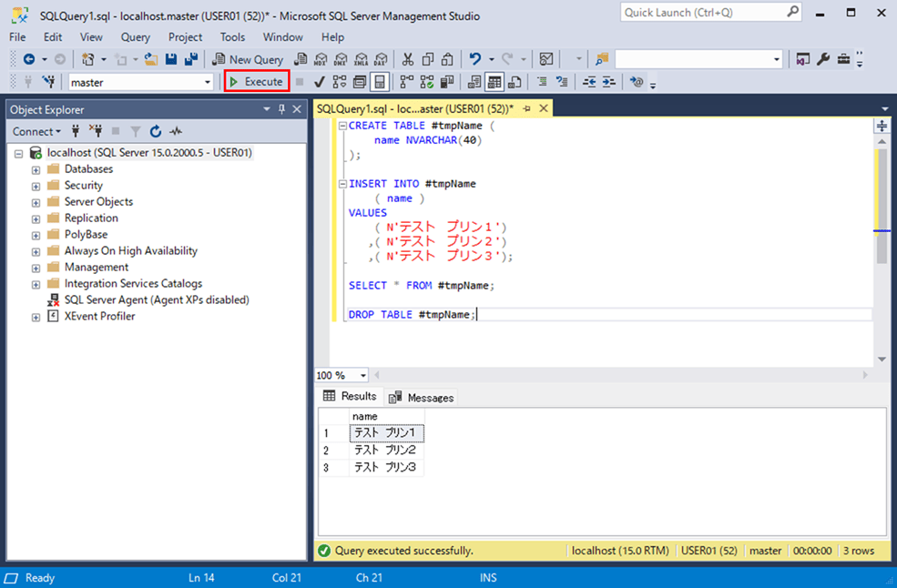
Task: Click the Analysis Services DMX Query icon
Action: pyautogui.click(x=341, y=59)
